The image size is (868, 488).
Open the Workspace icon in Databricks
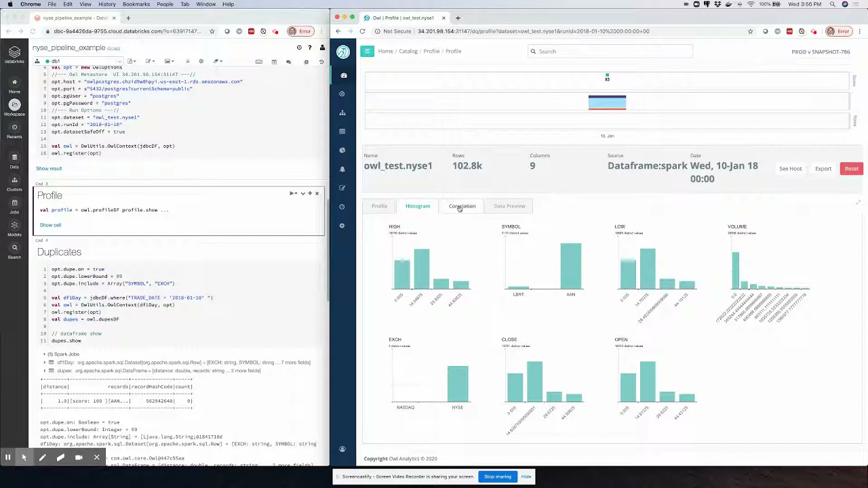14,107
